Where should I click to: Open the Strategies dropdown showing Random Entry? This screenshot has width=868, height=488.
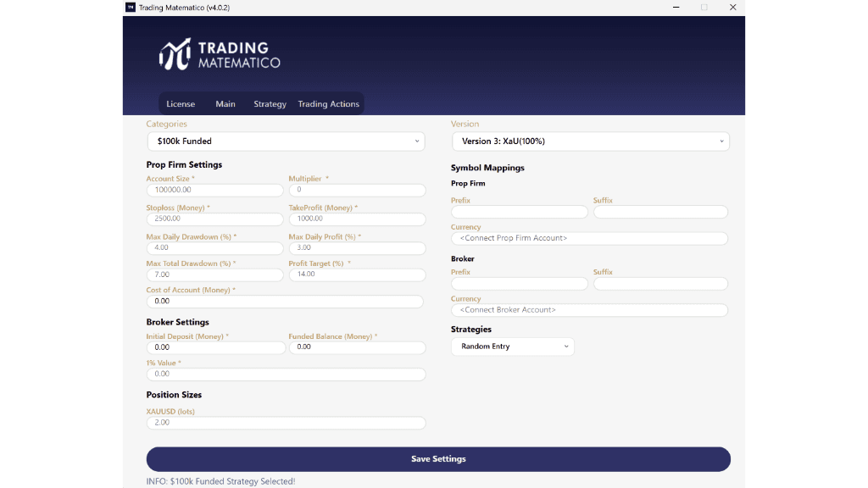point(512,347)
